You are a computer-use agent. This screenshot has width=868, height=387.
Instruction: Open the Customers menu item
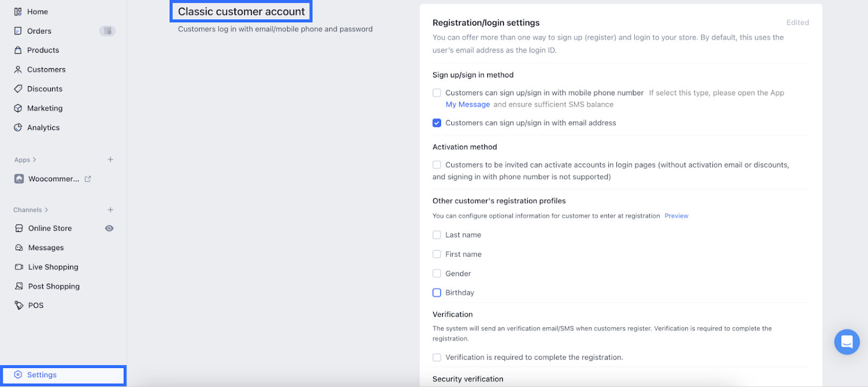46,69
